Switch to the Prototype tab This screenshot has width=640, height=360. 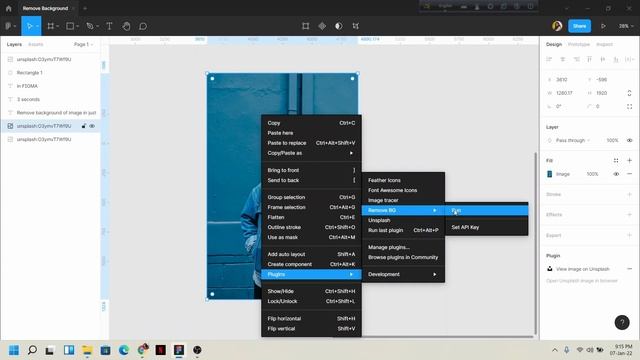[578, 44]
